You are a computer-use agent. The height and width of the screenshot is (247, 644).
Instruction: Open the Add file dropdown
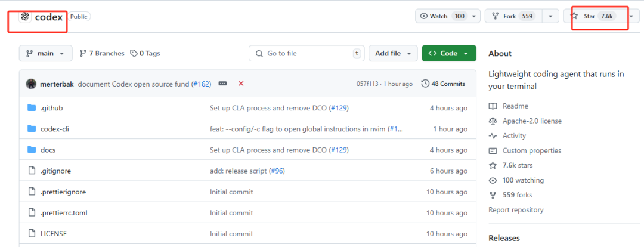[x=393, y=54]
